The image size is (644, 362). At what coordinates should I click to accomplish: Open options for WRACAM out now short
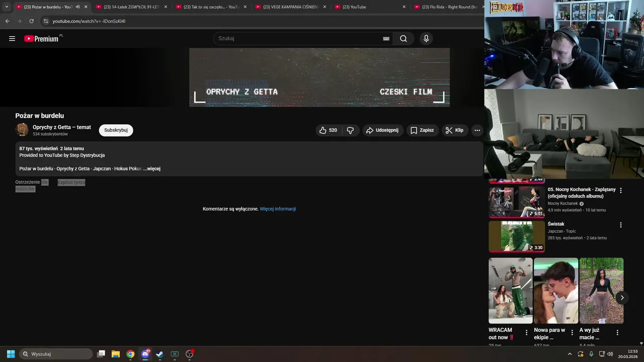pos(526,333)
